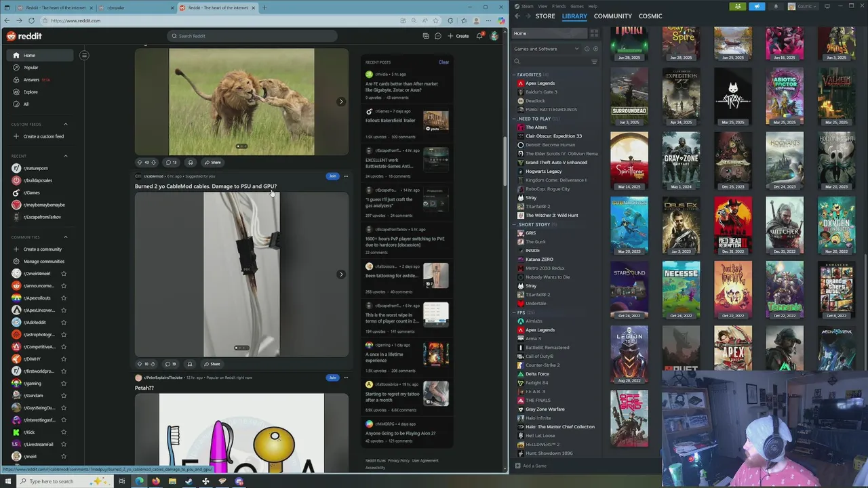Open Windows Start menu
This screenshot has height=488, width=868.
click(x=8, y=481)
